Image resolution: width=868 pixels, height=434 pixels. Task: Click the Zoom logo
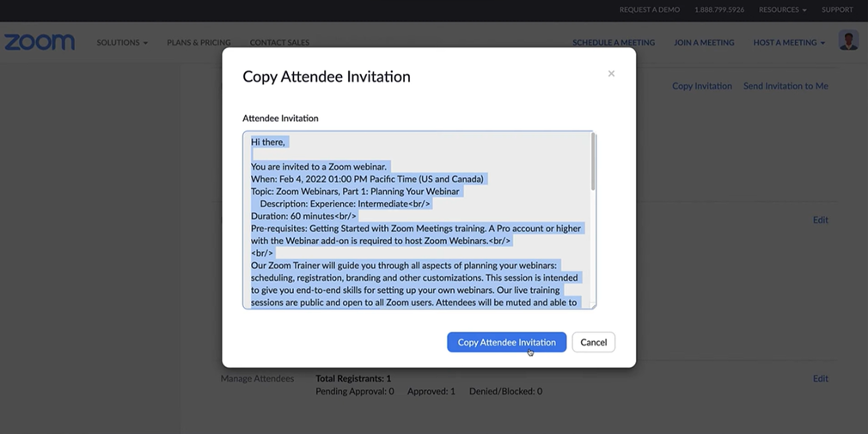click(40, 42)
